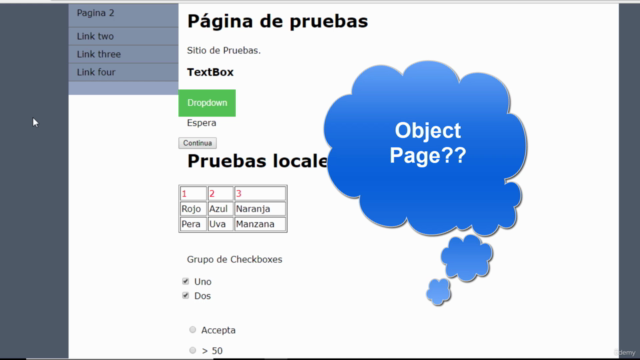Click the Grupo de Checkboxes label
The image size is (640, 360).
235,260
